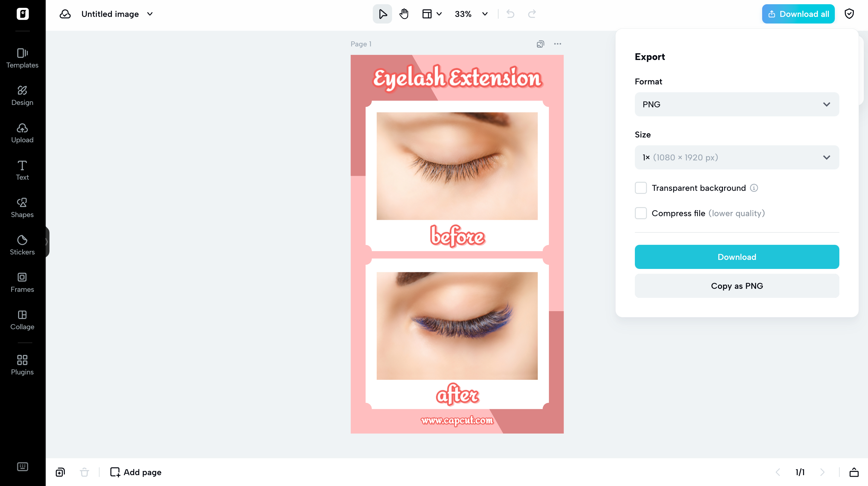The image size is (868, 486).
Task: Select the hand pan tool
Action: pos(404,14)
